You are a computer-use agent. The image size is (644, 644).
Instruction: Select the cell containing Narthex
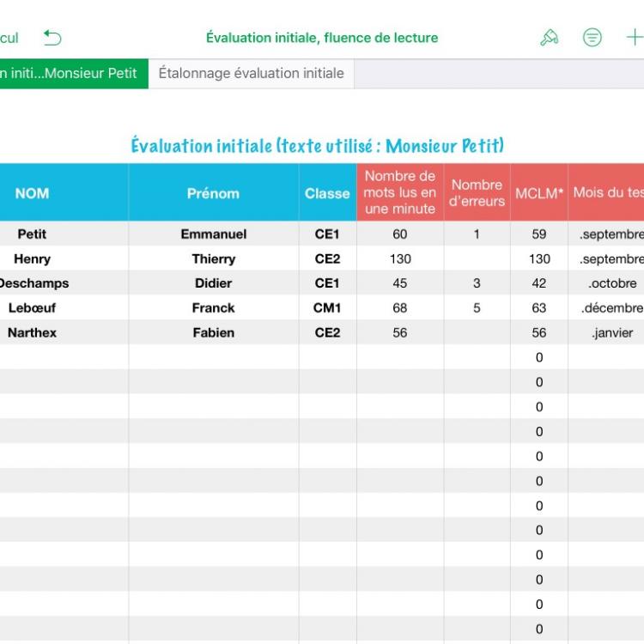pos(64,332)
